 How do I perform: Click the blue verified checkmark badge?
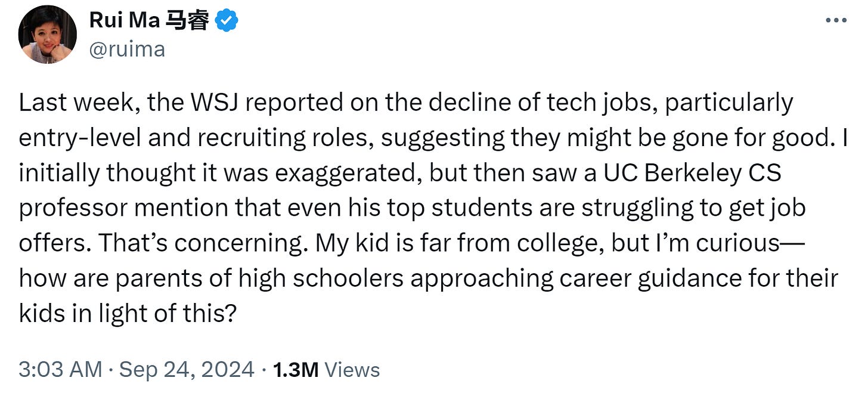coord(227,21)
